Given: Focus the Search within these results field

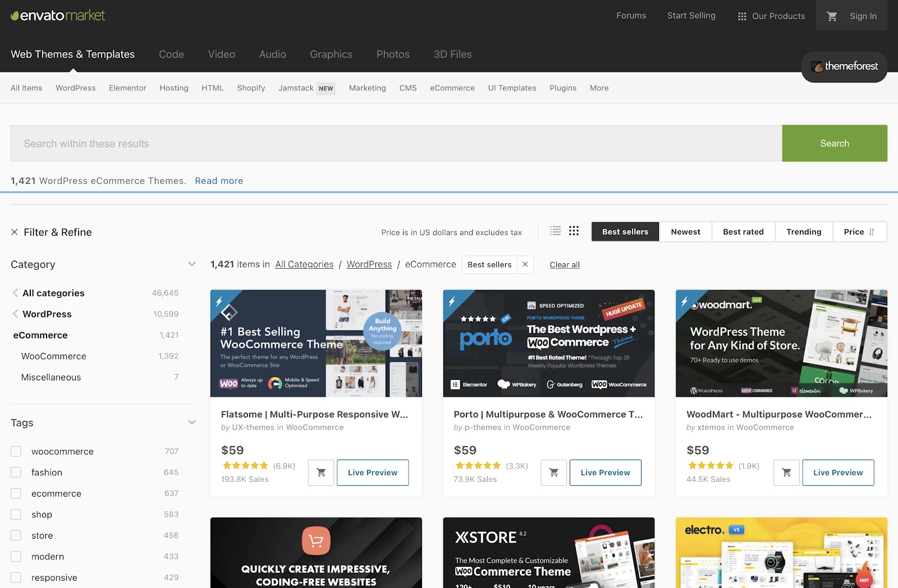Looking at the screenshot, I should point(396,144).
